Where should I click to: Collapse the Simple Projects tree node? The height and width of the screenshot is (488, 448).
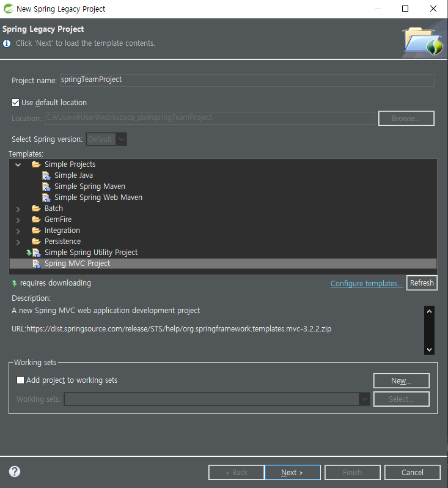tap(18, 165)
